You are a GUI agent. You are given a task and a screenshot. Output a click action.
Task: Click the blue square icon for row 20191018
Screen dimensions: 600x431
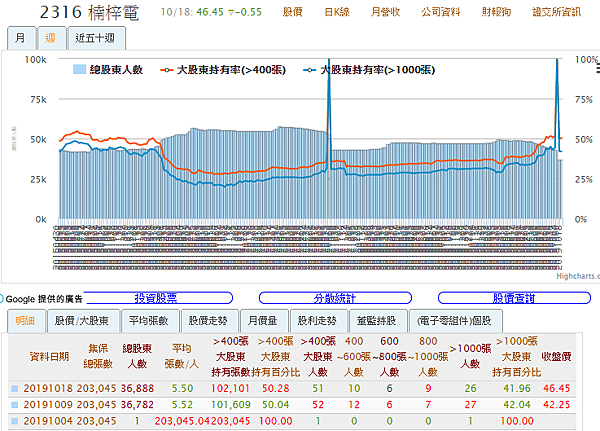point(15,389)
